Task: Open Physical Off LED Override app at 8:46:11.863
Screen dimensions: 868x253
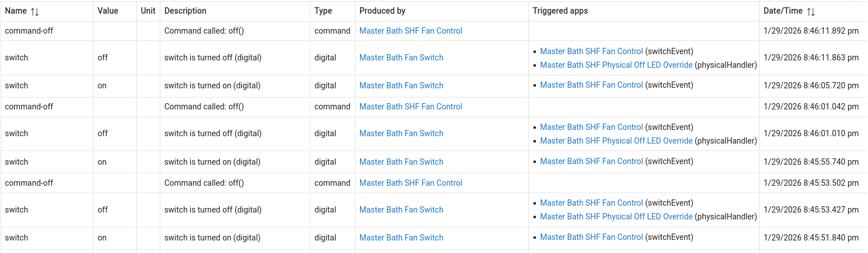Action: tap(616, 65)
